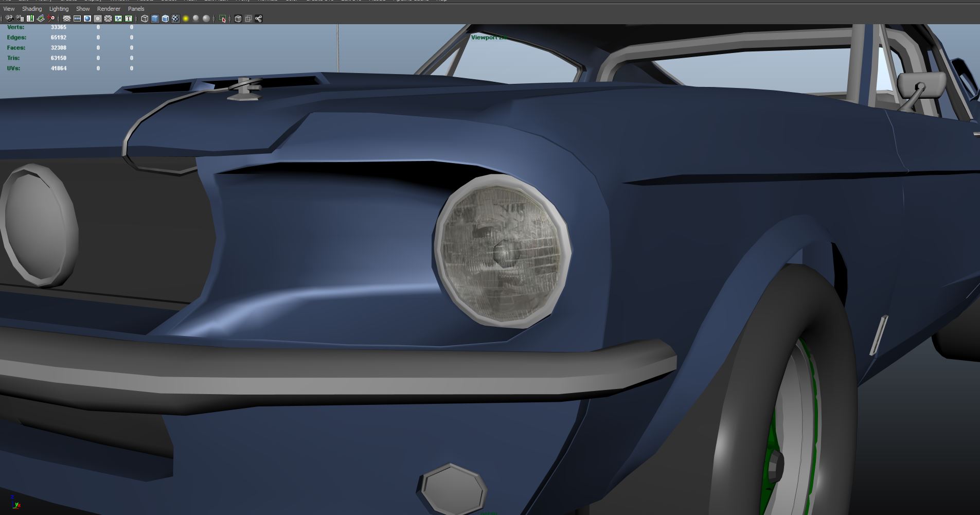Toggle X-Ray Active Components icon

tap(248, 19)
